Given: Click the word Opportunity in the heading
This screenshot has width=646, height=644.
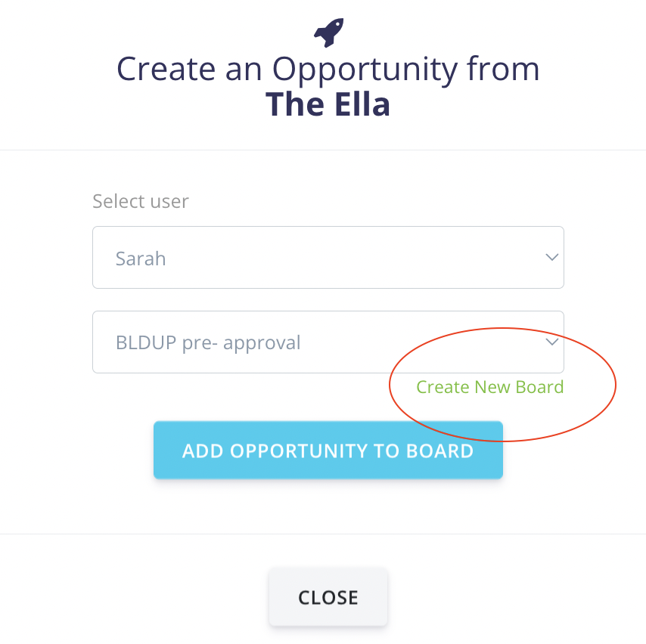Looking at the screenshot, I should (365, 70).
